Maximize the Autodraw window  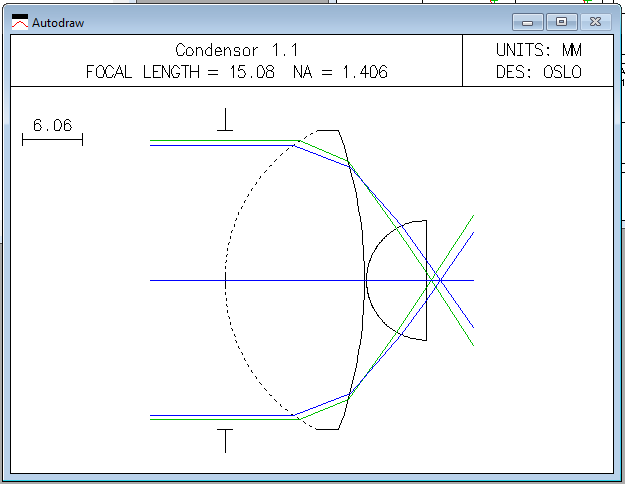(x=561, y=22)
